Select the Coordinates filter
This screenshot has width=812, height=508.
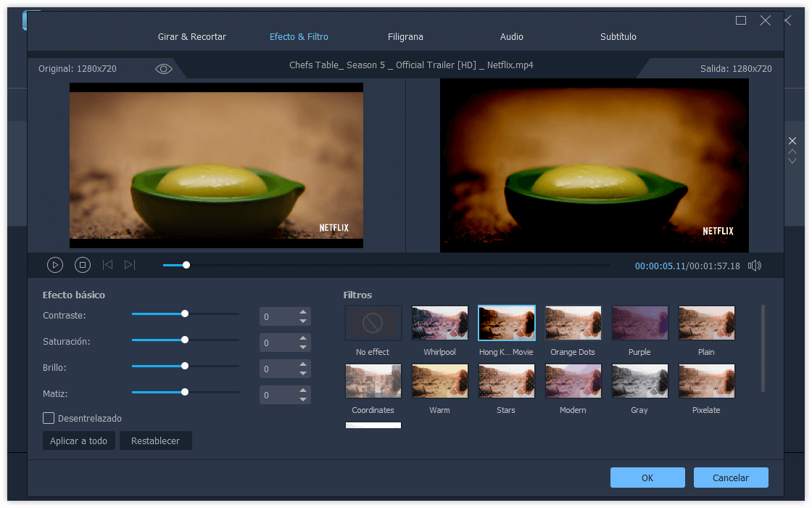373,381
